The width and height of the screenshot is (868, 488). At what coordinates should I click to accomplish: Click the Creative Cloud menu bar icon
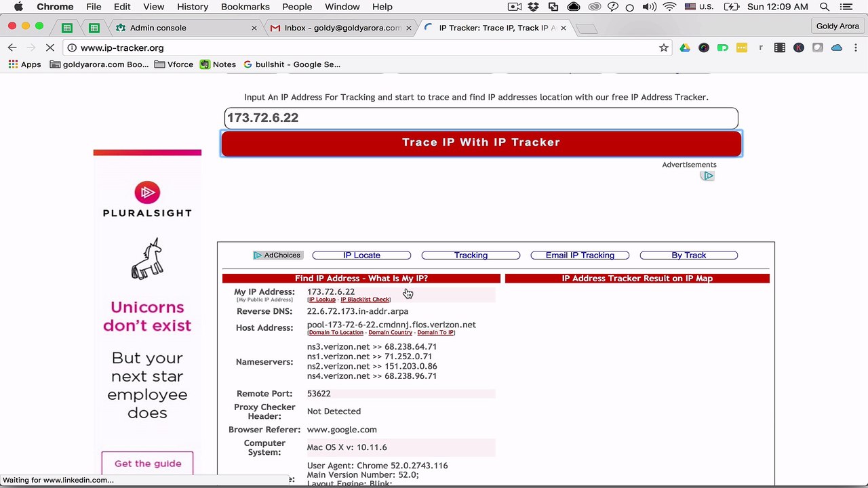coord(595,7)
